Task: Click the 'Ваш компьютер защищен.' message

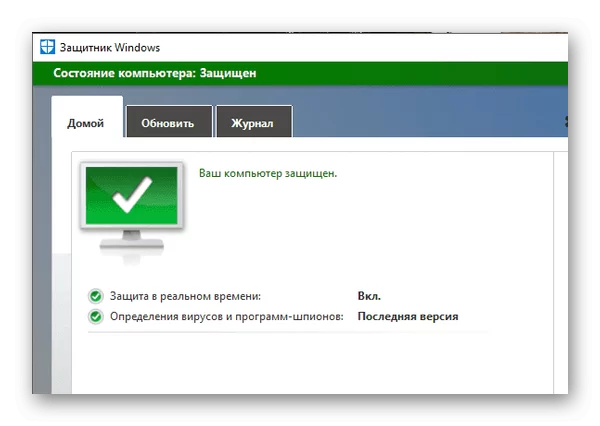Action: [x=268, y=173]
